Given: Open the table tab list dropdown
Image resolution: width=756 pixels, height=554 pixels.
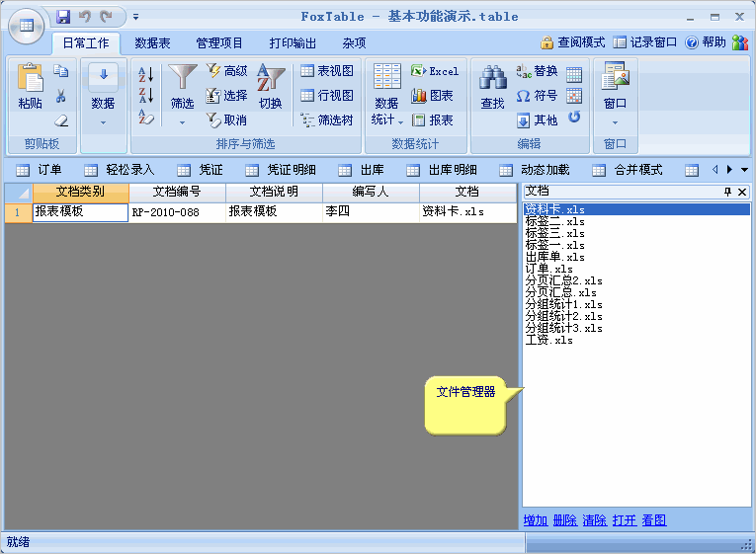Looking at the screenshot, I should point(744,170).
